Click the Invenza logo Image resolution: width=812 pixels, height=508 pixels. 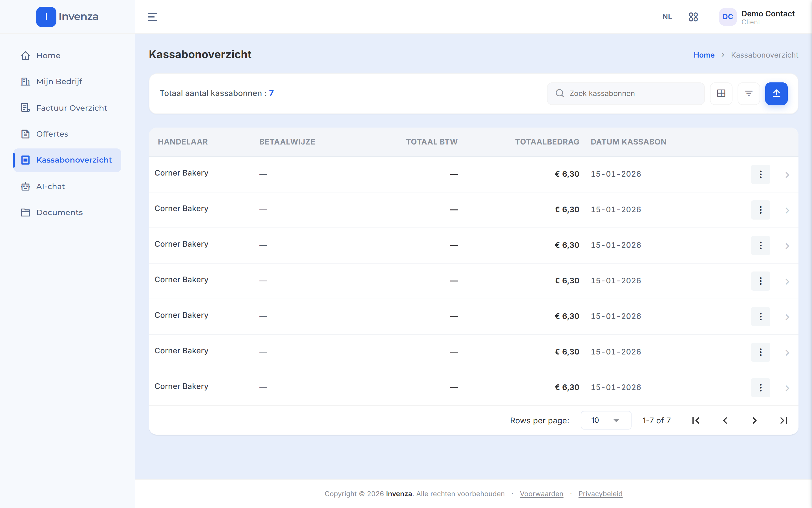pos(67,17)
